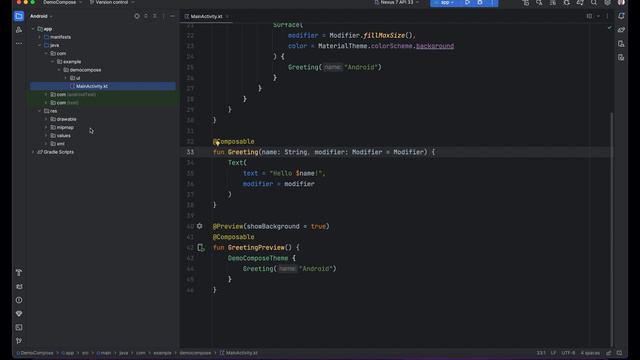
Task: Expand the mipmap folder
Action: 47,127
